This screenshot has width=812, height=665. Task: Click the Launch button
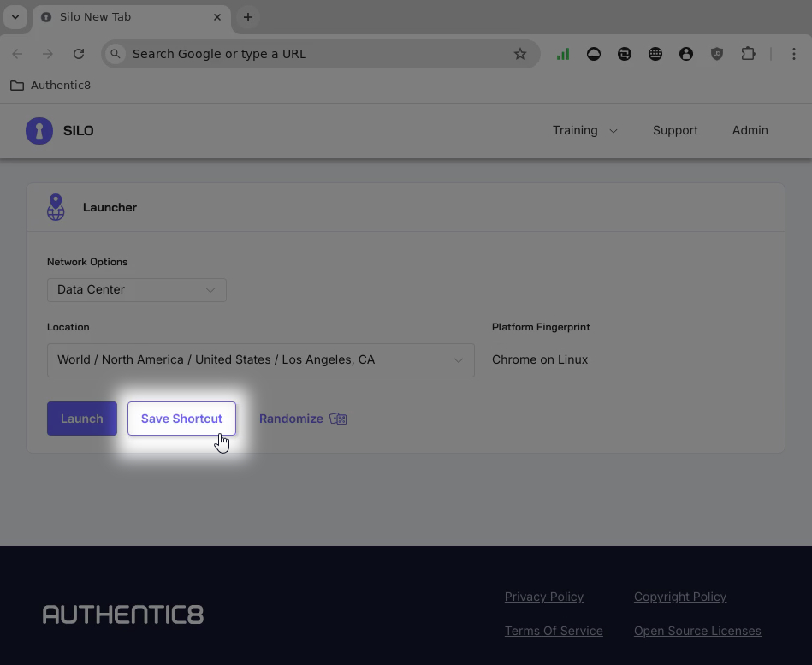pyautogui.click(x=82, y=419)
